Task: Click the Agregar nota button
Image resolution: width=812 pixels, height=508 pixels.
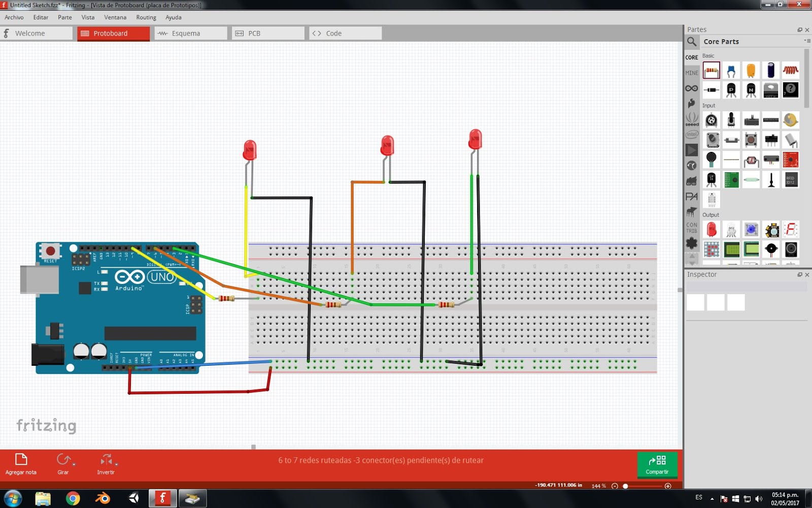Action: (21, 464)
